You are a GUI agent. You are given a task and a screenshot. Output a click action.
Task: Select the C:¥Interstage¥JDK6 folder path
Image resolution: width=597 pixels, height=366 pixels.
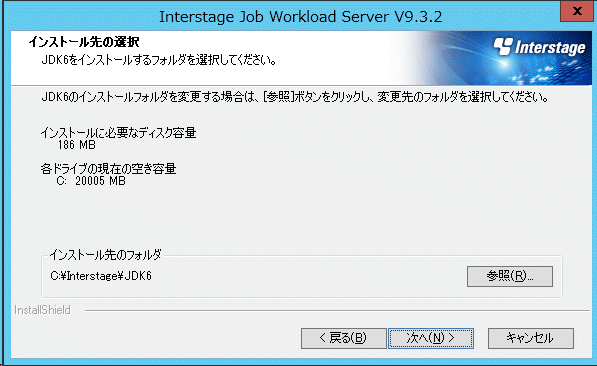point(101,276)
